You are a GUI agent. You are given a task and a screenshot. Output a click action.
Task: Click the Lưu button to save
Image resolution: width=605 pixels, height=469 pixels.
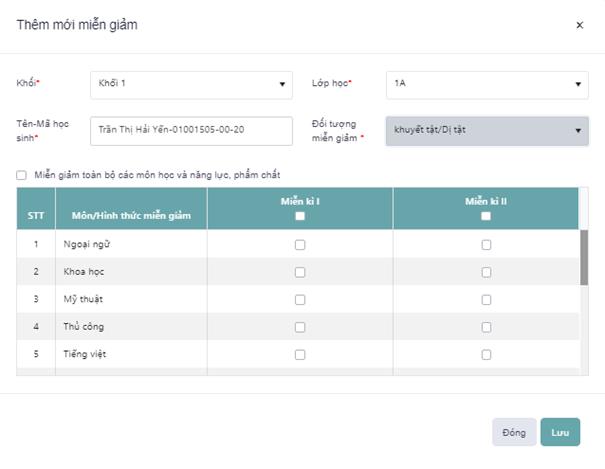pos(560,432)
